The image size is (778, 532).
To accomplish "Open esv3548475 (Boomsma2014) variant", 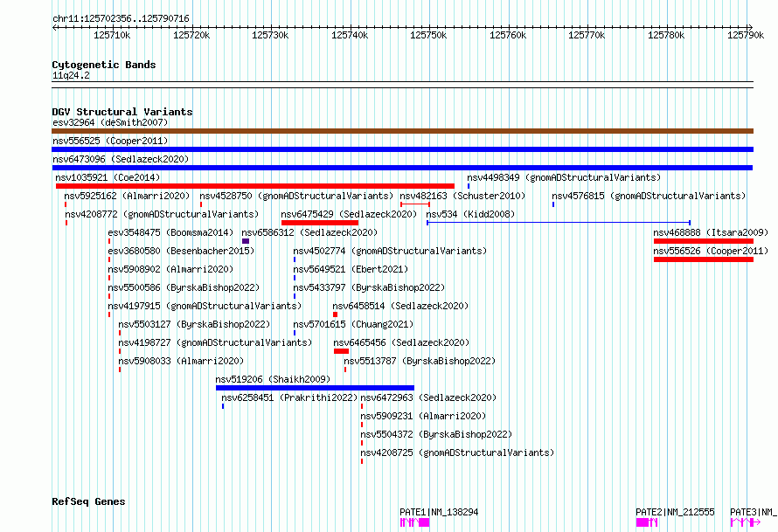I will [x=170, y=232].
